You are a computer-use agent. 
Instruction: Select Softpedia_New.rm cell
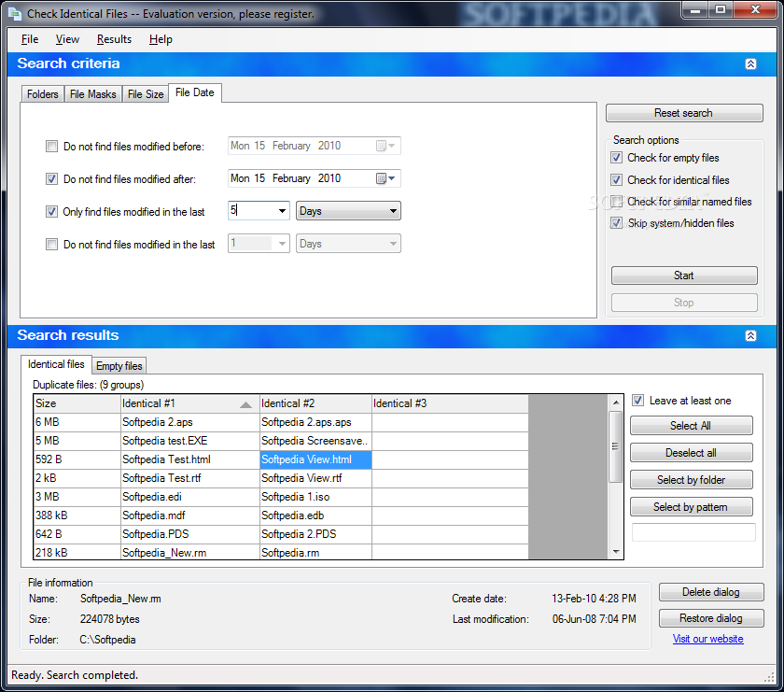(190, 553)
